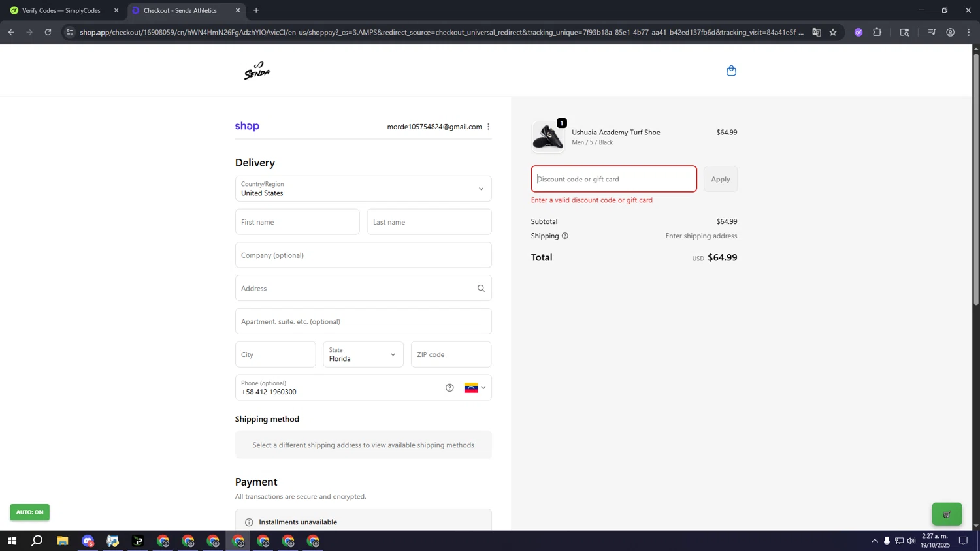980x551 pixels.
Task: Click the info icon beside Installments unavailable
Action: 249,522
